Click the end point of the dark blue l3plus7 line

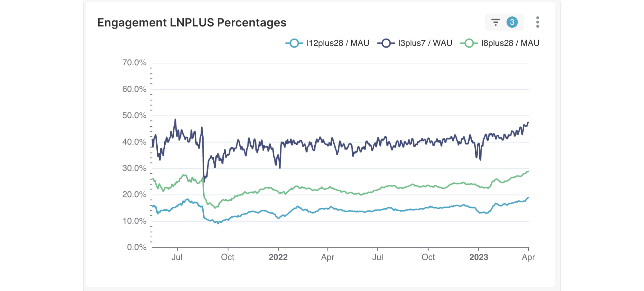point(528,123)
